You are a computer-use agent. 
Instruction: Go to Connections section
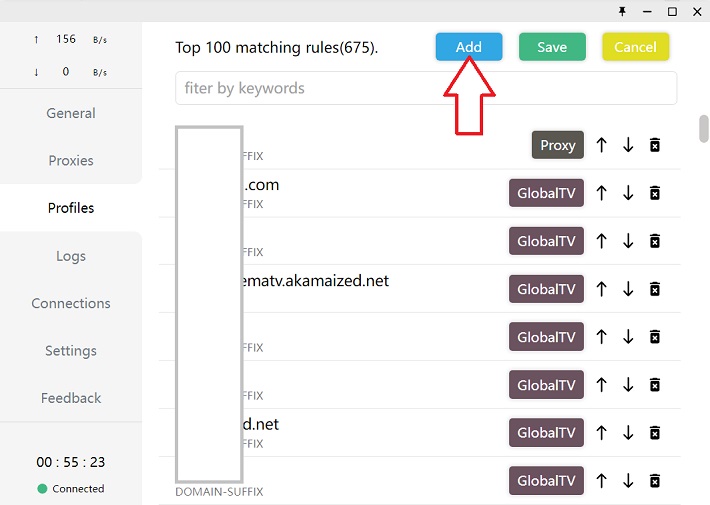71,303
